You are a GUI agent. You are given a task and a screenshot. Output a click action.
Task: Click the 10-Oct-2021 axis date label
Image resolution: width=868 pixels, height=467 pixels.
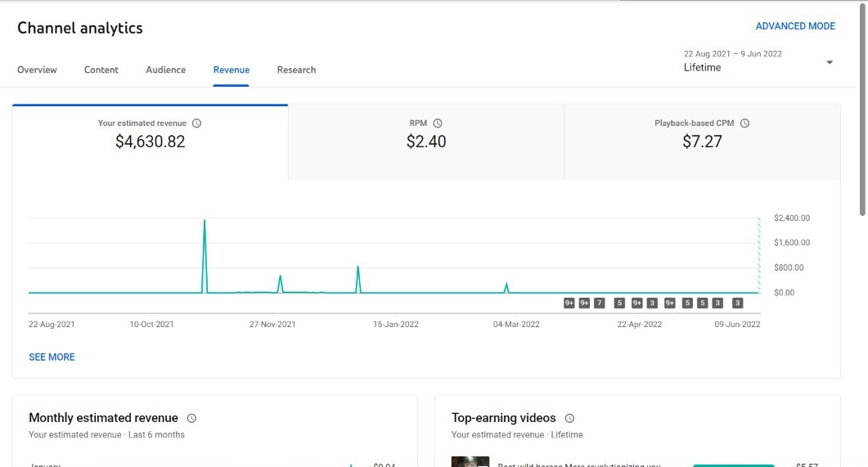(151, 324)
